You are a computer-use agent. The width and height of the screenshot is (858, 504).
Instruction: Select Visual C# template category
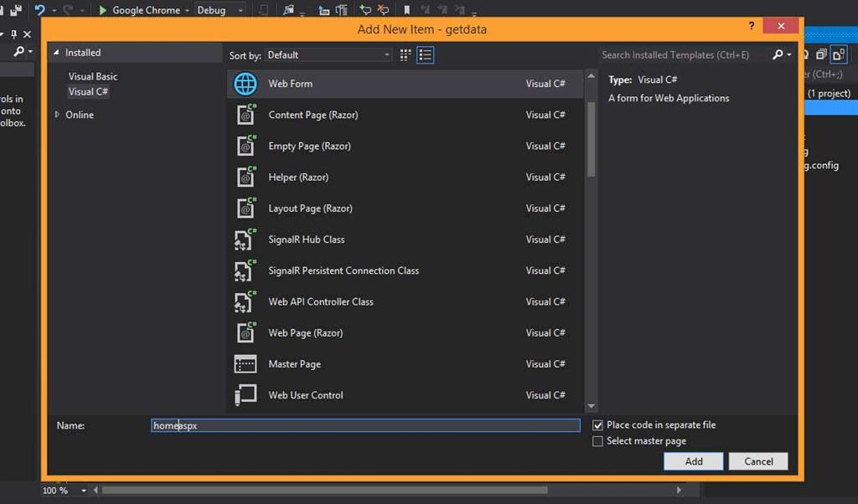(x=88, y=92)
